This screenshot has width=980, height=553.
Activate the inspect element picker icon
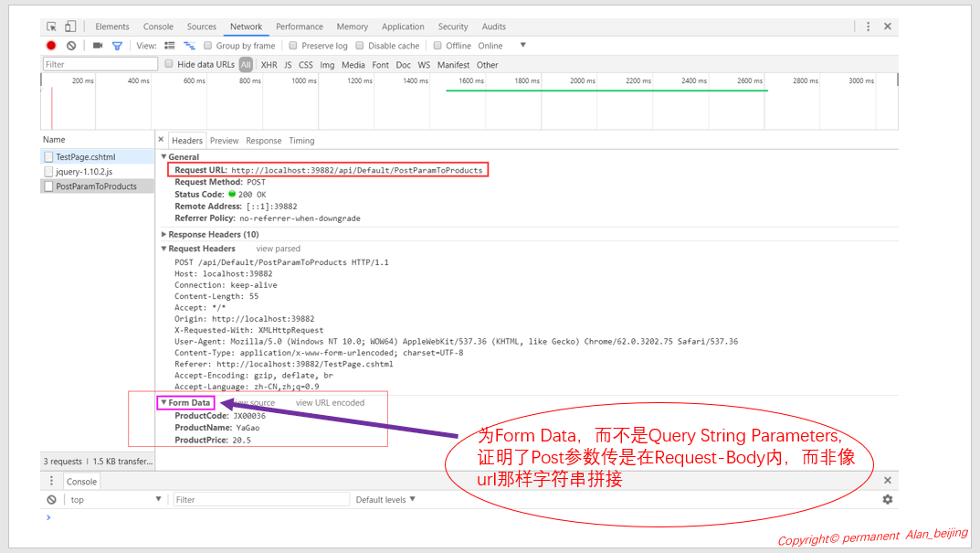pos(51,27)
